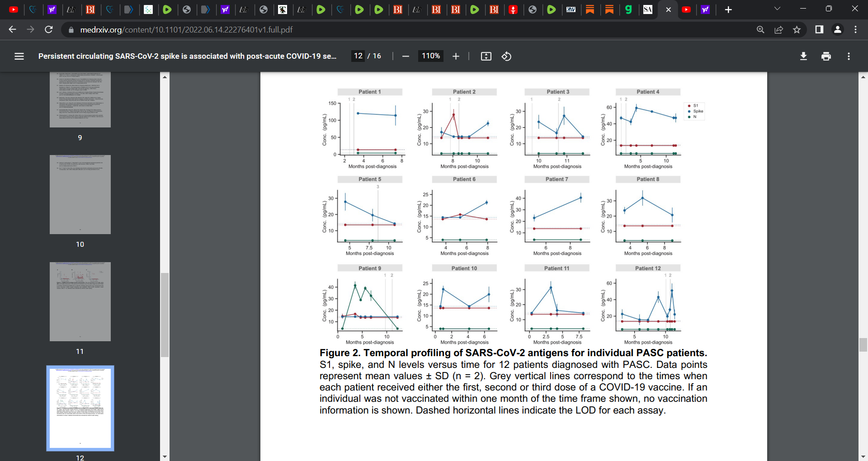Click the main document scroll down arrow
This screenshot has width=868, height=461.
point(863,456)
